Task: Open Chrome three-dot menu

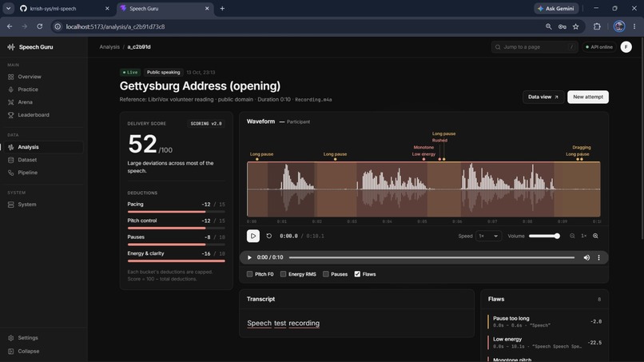Action: click(634, 26)
